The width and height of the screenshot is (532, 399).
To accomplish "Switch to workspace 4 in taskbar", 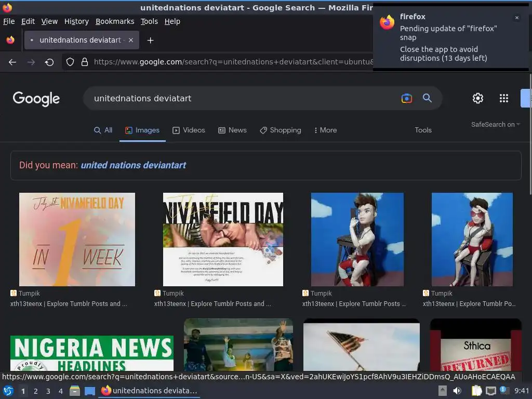I will (x=60, y=391).
